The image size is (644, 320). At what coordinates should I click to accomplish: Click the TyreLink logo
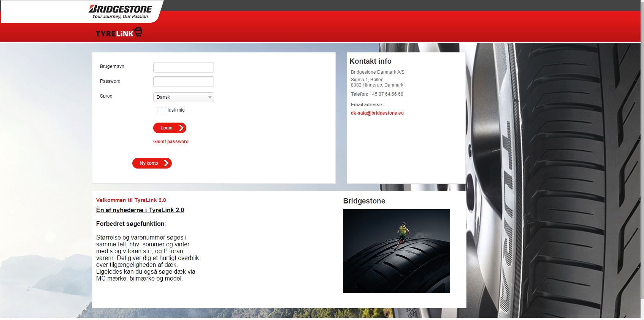tap(119, 33)
